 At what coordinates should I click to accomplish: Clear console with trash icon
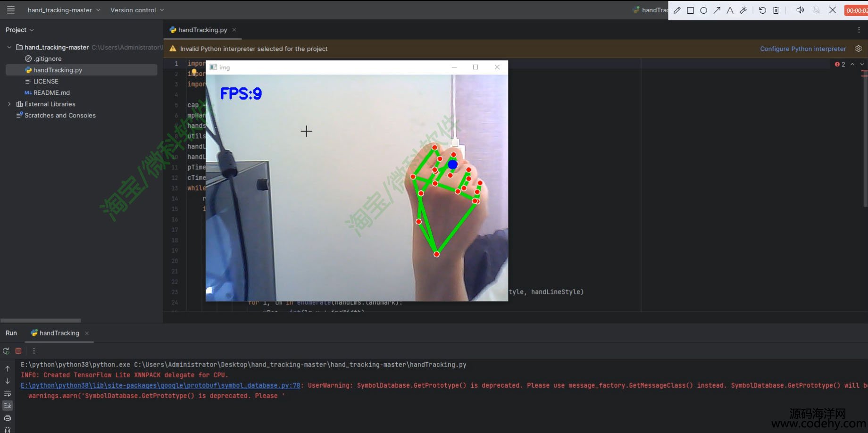click(x=8, y=430)
